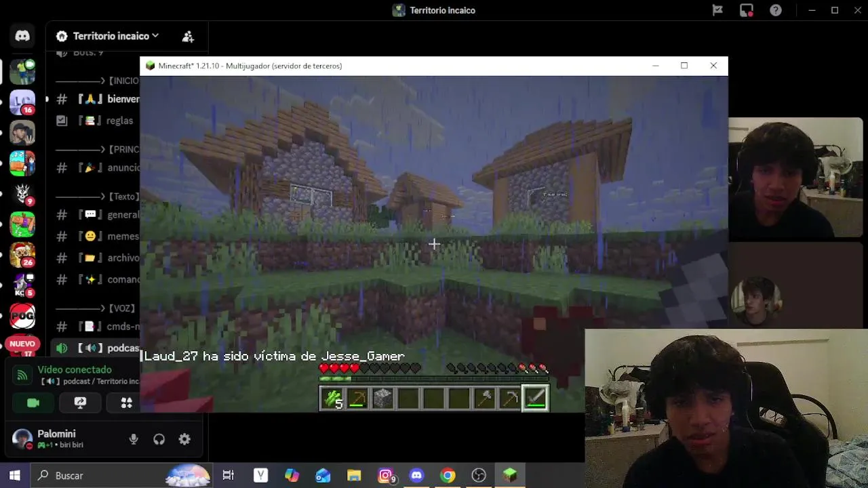Viewport: 868px width, 488px height.
Task: Toggle headphones deafen in user panel
Action: (159, 439)
